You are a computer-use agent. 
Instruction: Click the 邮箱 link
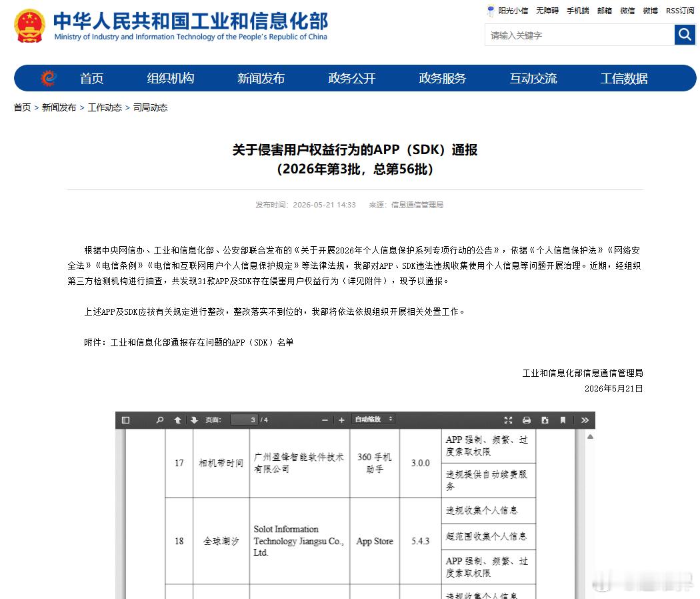click(605, 11)
